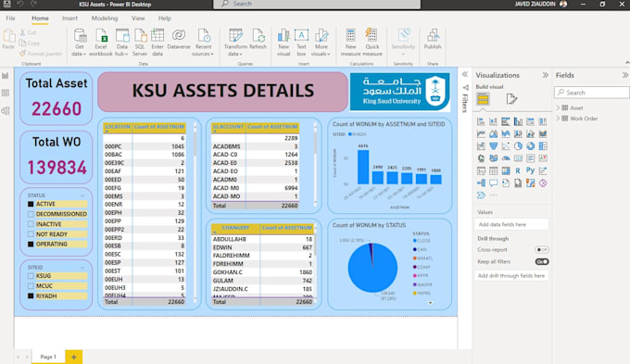Switch to the Modeling ribbon tab
This screenshot has width=630, height=364.
tap(105, 19)
